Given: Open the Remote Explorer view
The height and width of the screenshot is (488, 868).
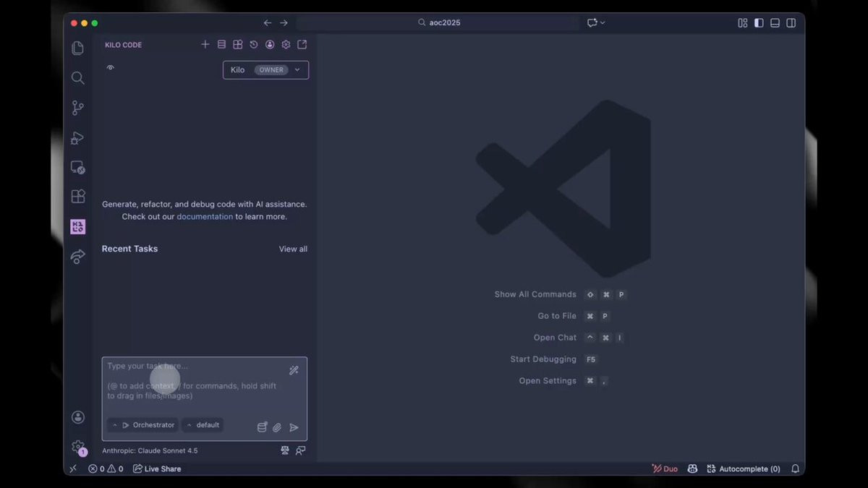Looking at the screenshot, I should [77, 167].
